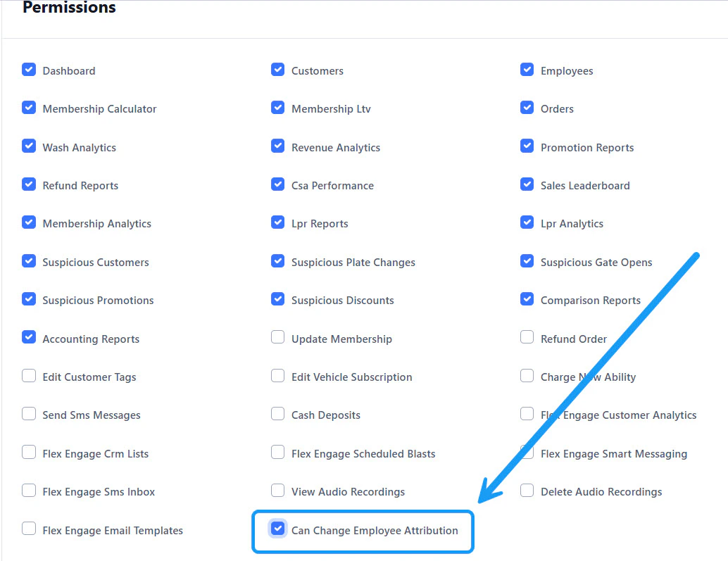Image resolution: width=728 pixels, height=561 pixels.
Task: Check the Refund Order checkbox
Action: (527, 337)
